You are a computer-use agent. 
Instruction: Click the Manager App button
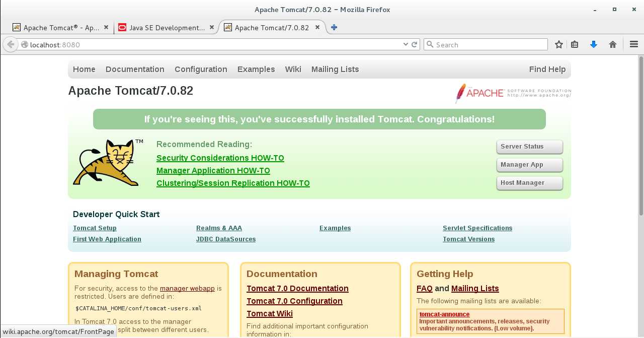pos(529,165)
